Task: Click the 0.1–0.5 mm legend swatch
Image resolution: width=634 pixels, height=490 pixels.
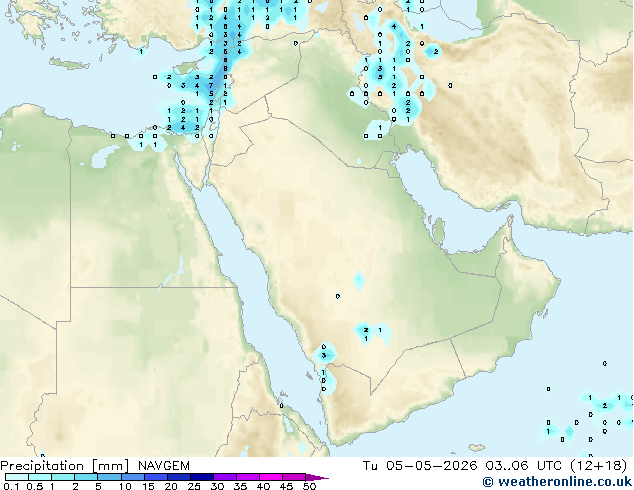Action: point(17,477)
